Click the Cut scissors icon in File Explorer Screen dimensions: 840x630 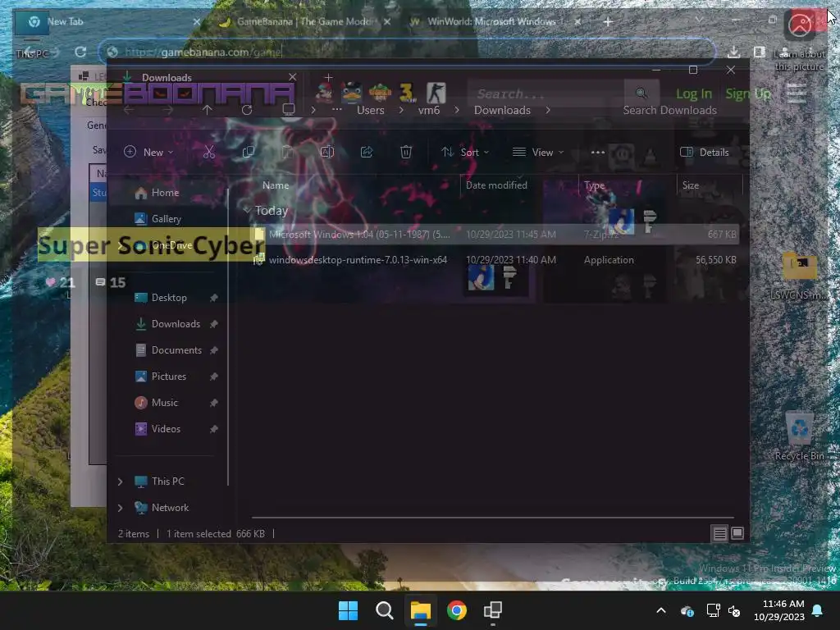209,152
